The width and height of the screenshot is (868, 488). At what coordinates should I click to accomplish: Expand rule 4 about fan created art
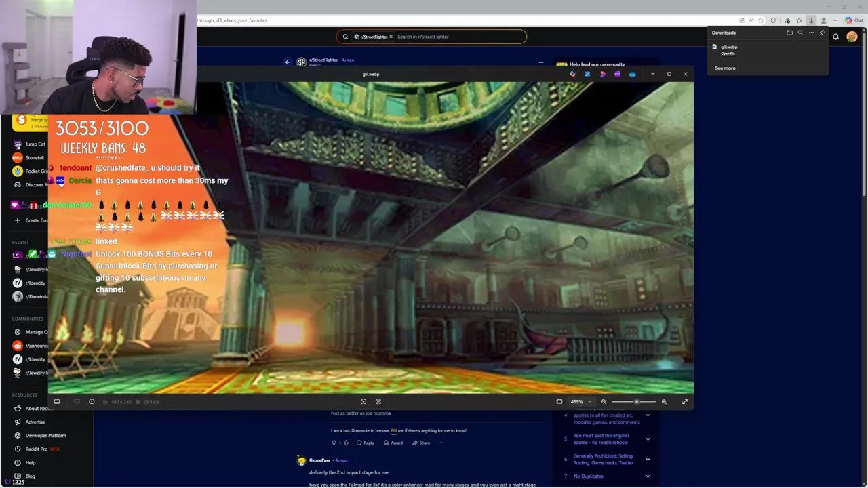(648, 415)
